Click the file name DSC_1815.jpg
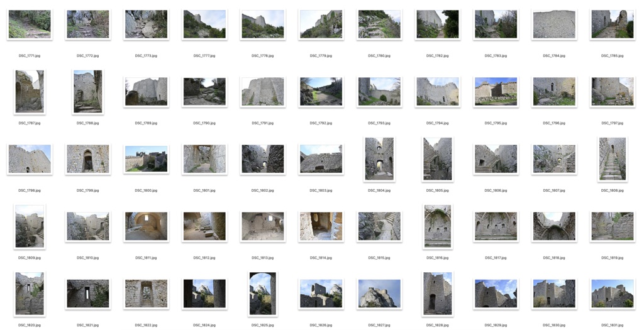Viewport: 644px width, 330px height. pos(379,258)
